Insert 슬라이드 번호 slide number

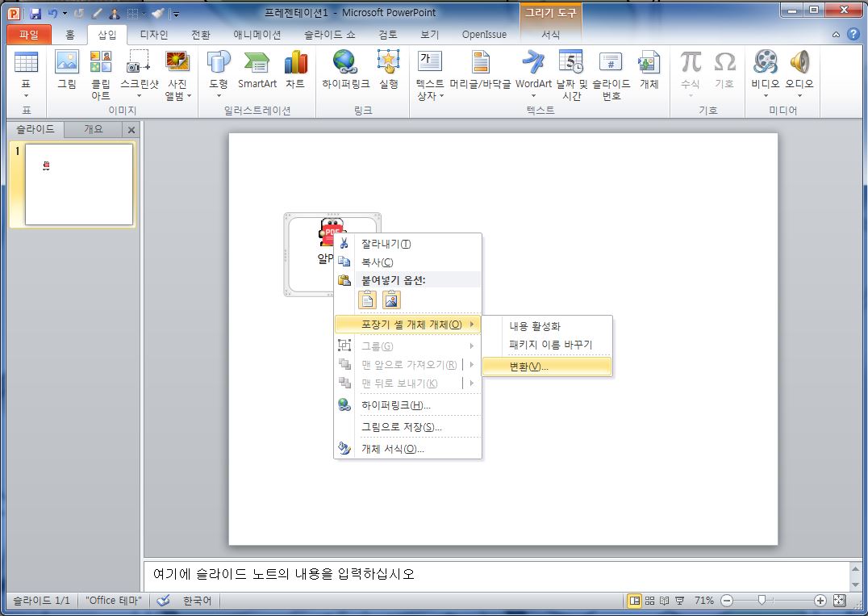tap(611, 75)
